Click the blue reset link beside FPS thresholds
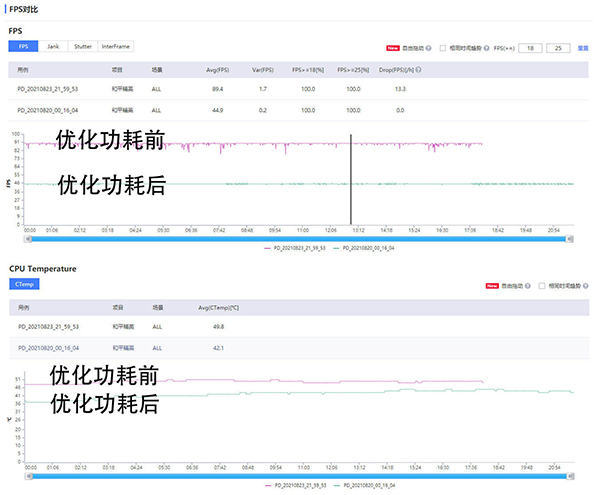Image resolution: width=600 pixels, height=495 pixels. pos(583,48)
